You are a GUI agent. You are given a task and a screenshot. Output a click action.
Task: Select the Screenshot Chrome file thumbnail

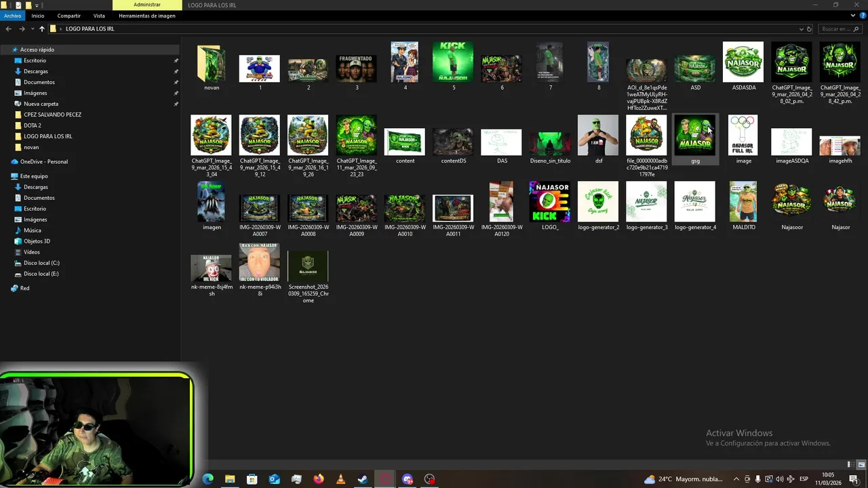pos(308,266)
